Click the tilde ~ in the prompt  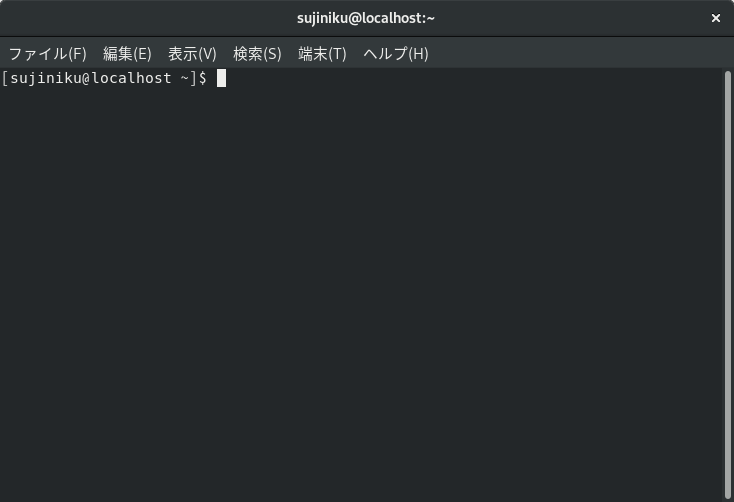184,78
